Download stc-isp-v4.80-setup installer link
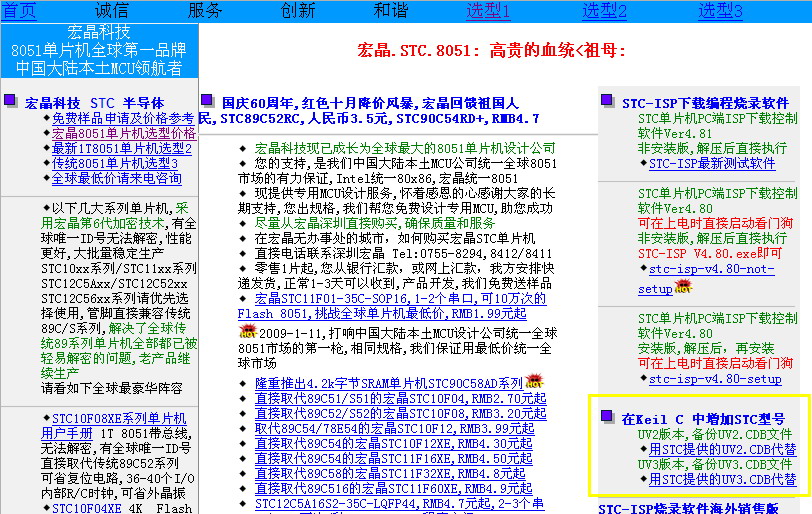The image size is (812, 514). (715, 379)
